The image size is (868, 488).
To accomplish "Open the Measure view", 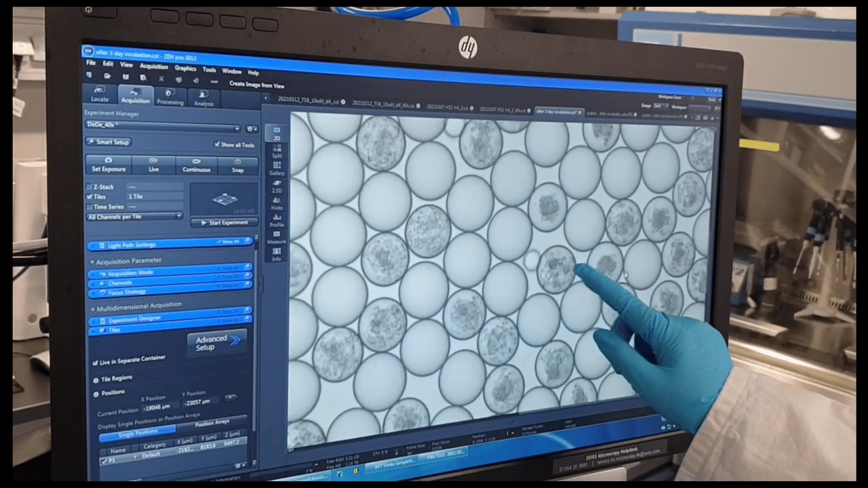I will pyautogui.click(x=277, y=237).
